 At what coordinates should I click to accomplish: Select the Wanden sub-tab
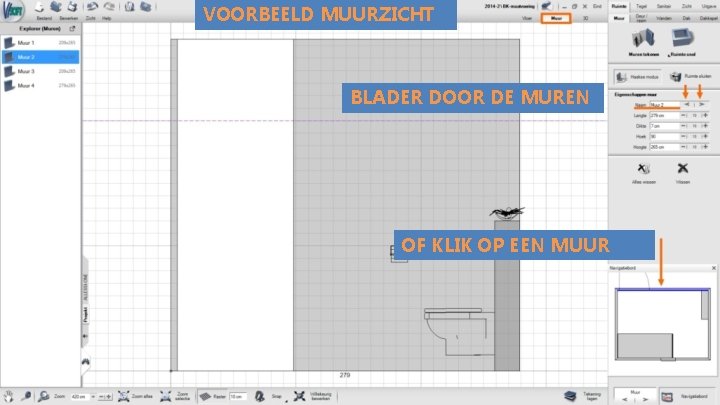tap(664, 18)
